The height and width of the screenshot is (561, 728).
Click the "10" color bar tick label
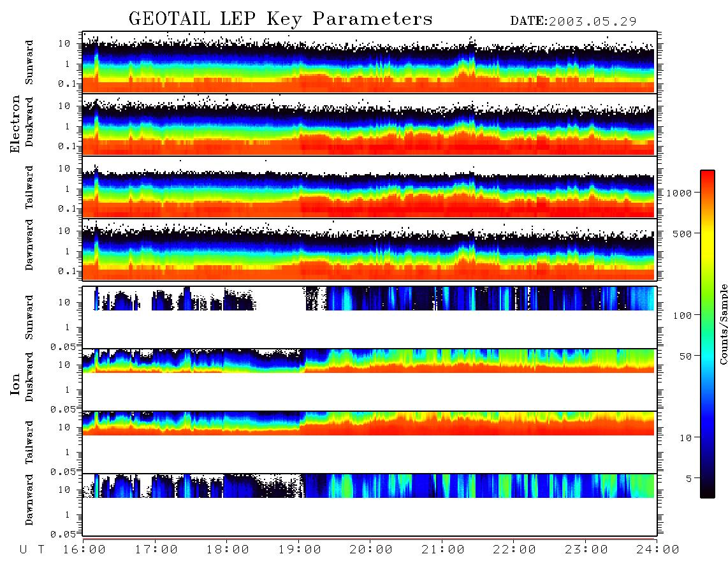[685, 437]
